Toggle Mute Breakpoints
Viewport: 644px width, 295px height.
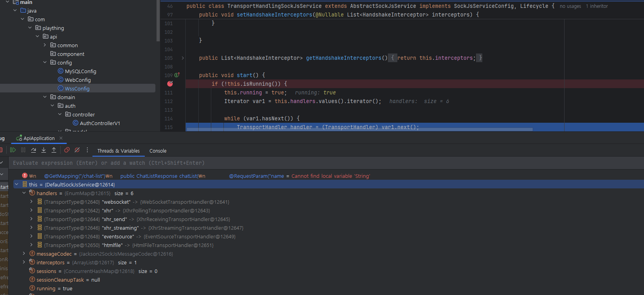click(x=77, y=150)
